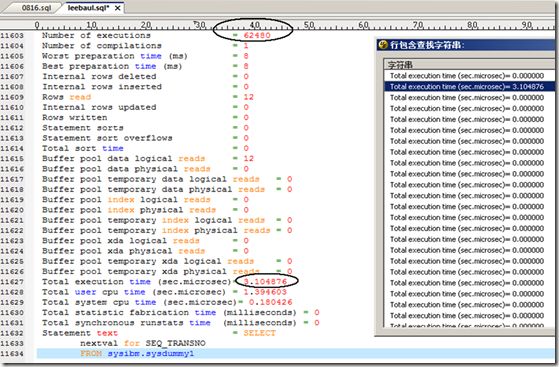Click line number 11634 in the gutter
This screenshot has height=367, width=559.
click(x=12, y=354)
